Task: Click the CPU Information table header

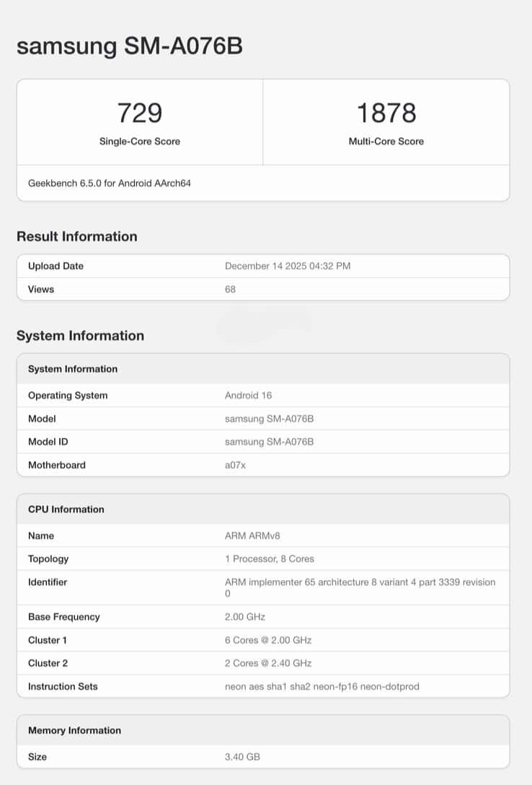Action: 66,509
